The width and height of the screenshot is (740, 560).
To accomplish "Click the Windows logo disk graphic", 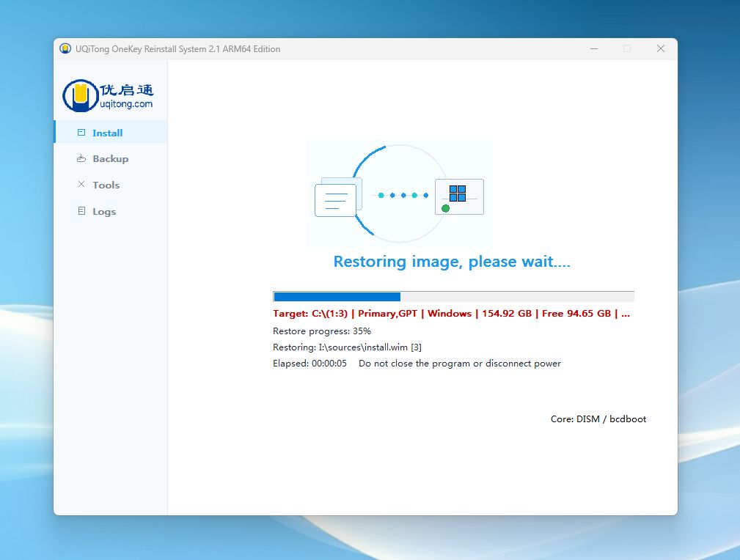I will point(459,196).
